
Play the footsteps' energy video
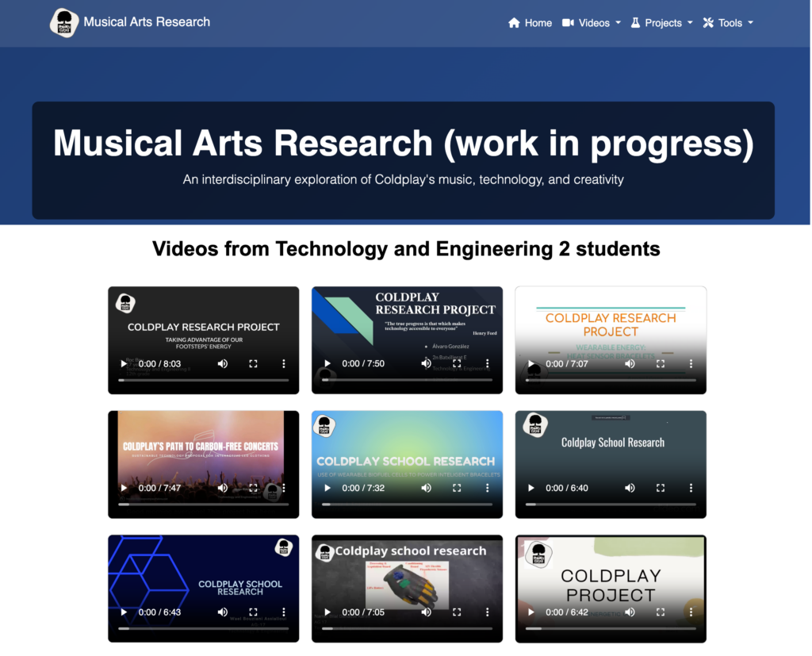pos(123,364)
